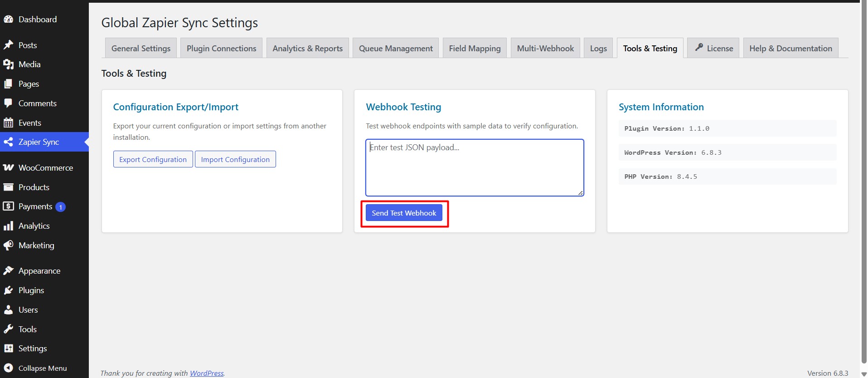Click the Dashboard gauge icon
This screenshot has width=868, height=378.
8,20
